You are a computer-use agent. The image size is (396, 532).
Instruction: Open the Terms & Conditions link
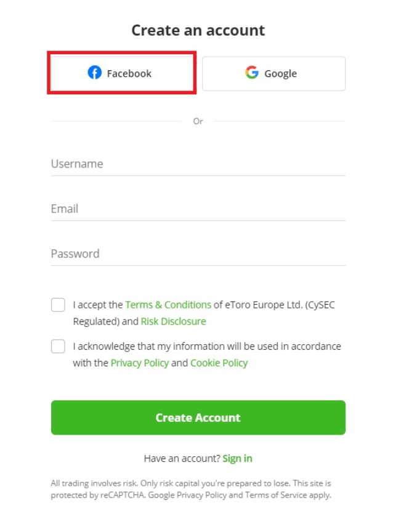coord(168,304)
